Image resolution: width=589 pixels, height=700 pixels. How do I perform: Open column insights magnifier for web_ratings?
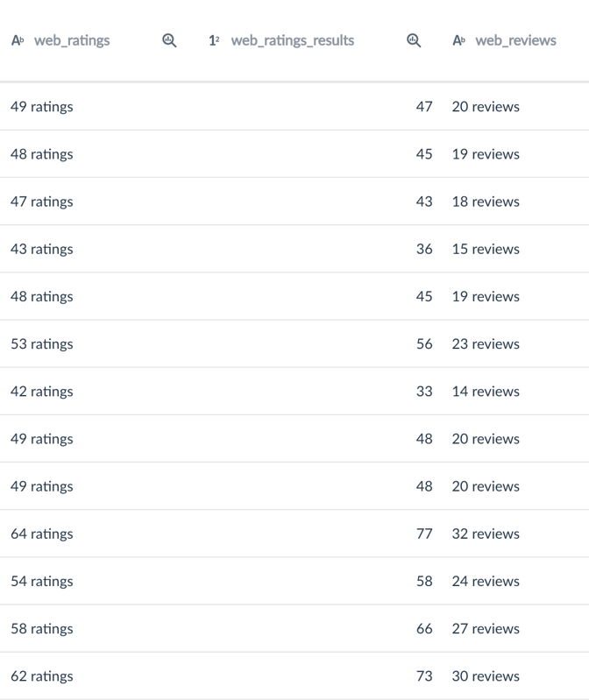(x=170, y=40)
